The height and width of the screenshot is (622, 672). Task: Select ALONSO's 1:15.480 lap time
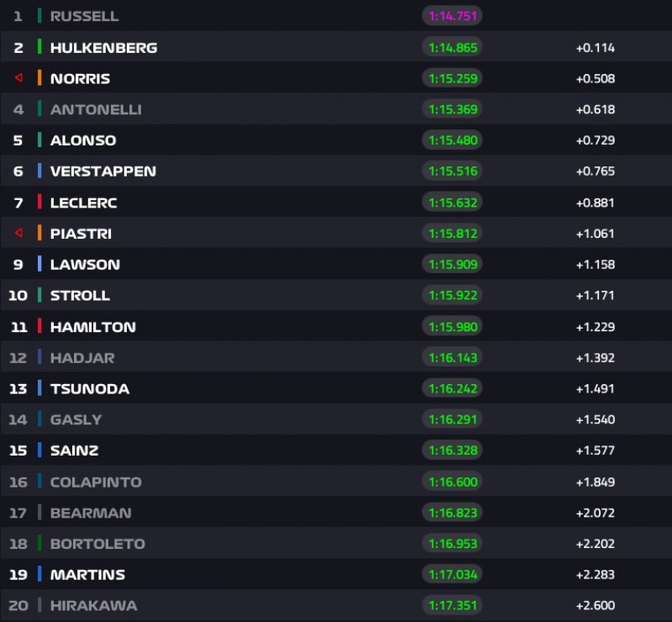click(452, 140)
